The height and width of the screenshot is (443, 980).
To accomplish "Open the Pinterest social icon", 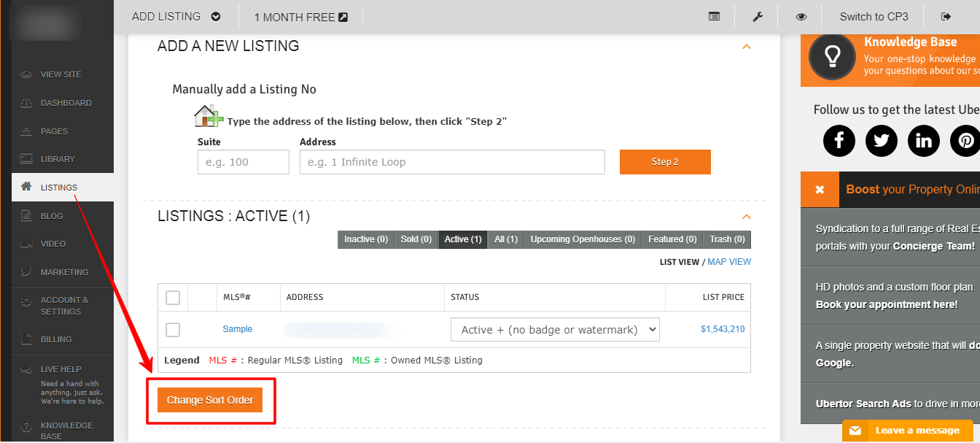I will point(966,140).
